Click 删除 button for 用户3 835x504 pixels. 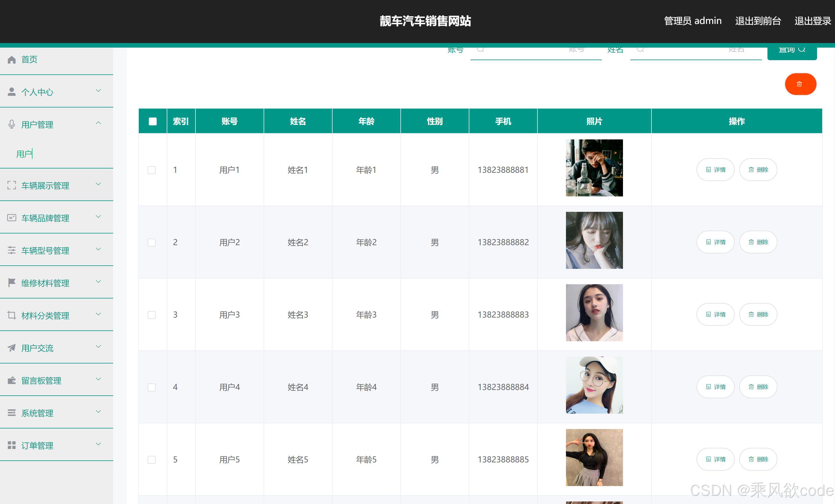point(758,314)
